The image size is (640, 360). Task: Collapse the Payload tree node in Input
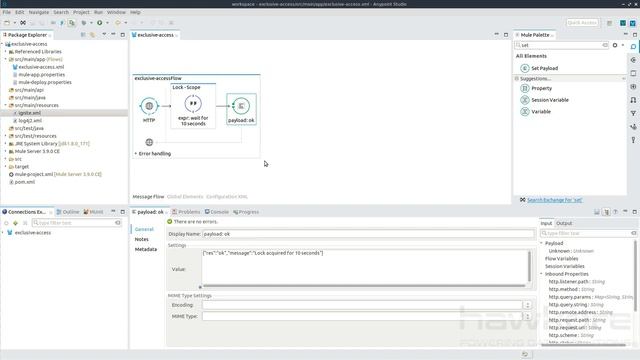point(542,243)
